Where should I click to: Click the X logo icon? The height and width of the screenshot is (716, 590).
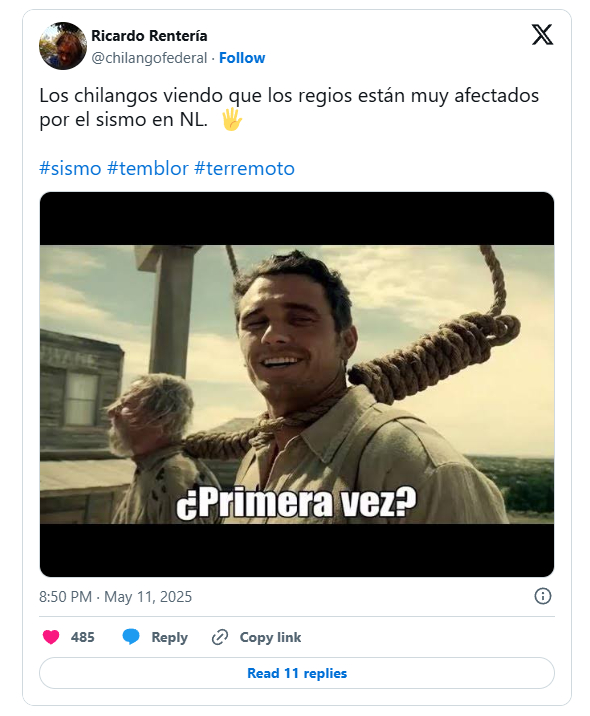(x=542, y=35)
